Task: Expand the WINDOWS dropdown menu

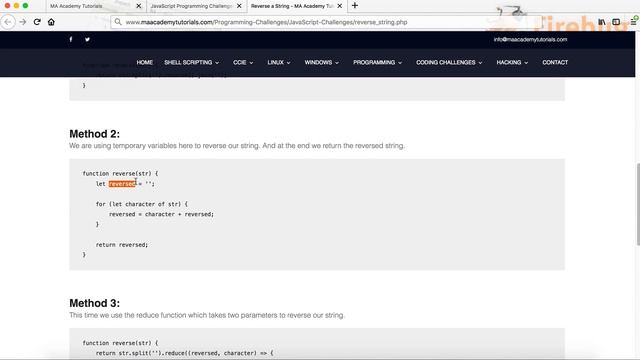Action: click(x=322, y=62)
